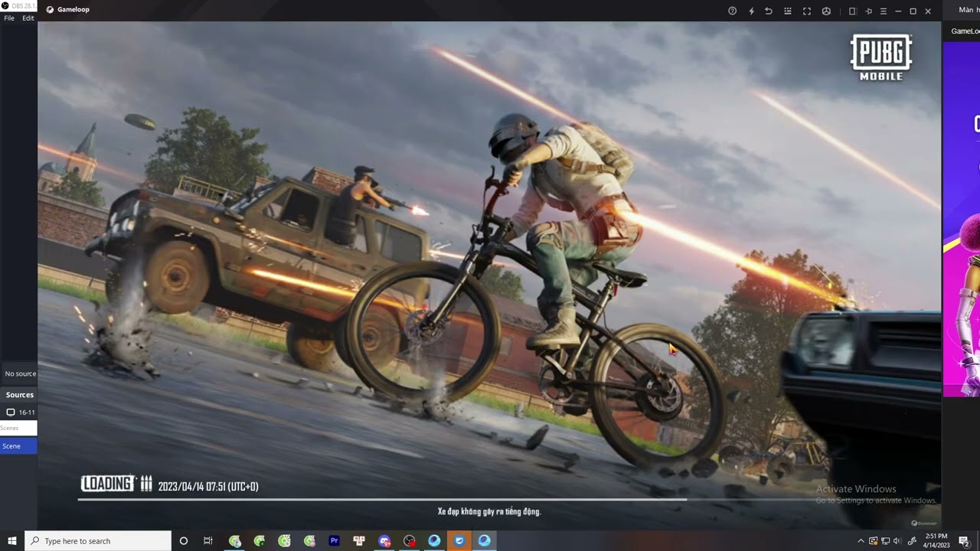Select the Scene item in OBS scenes list

[18, 446]
